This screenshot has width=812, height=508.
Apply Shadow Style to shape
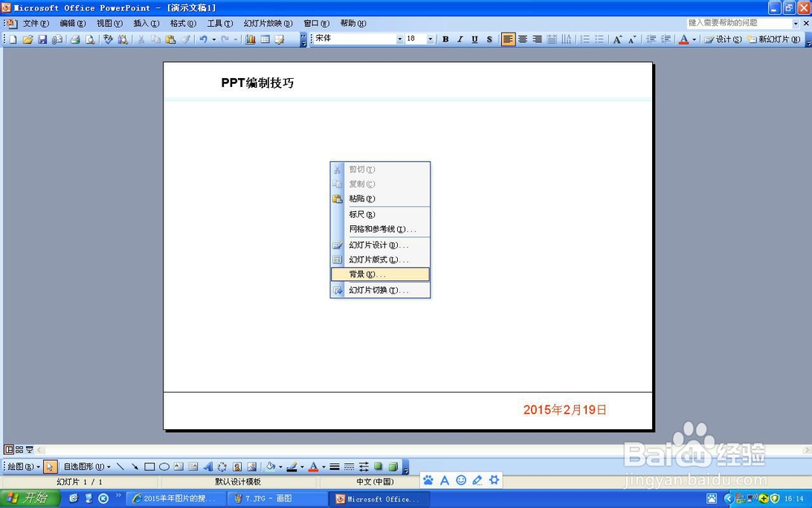[378, 467]
